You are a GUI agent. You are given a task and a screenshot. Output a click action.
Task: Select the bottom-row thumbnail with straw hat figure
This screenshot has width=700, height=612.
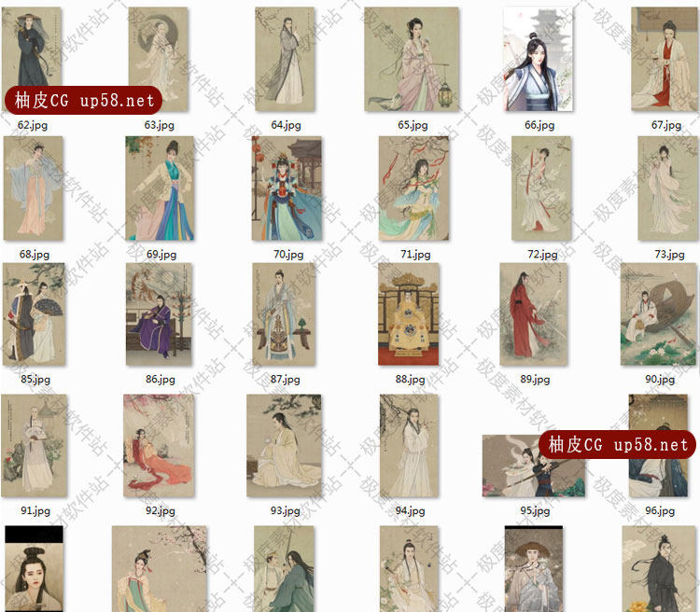tap(534, 569)
